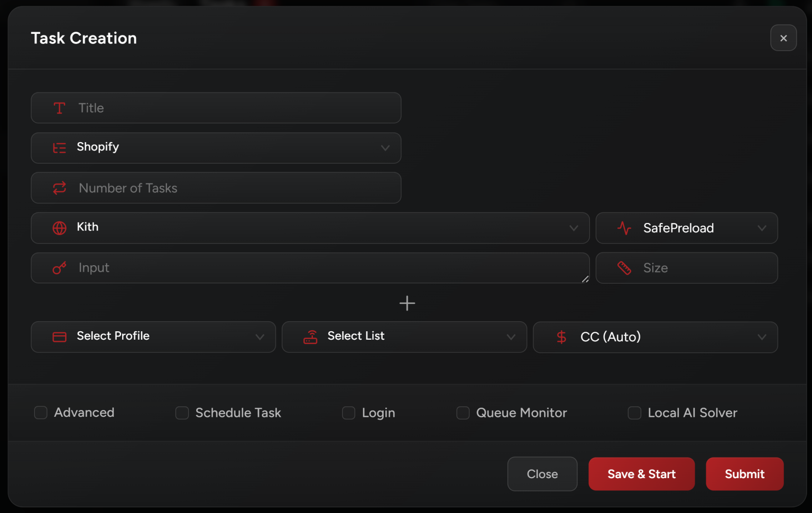Enable the Advanced checkbox

tap(41, 413)
